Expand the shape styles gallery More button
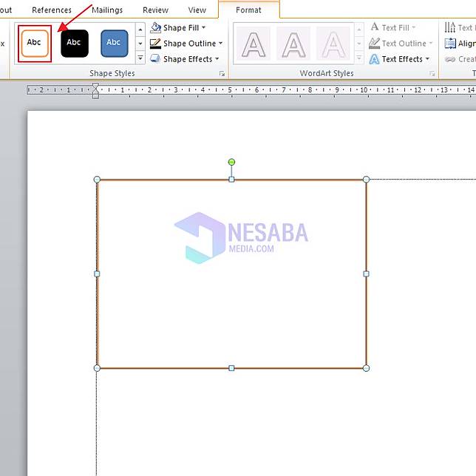 [x=140, y=58]
